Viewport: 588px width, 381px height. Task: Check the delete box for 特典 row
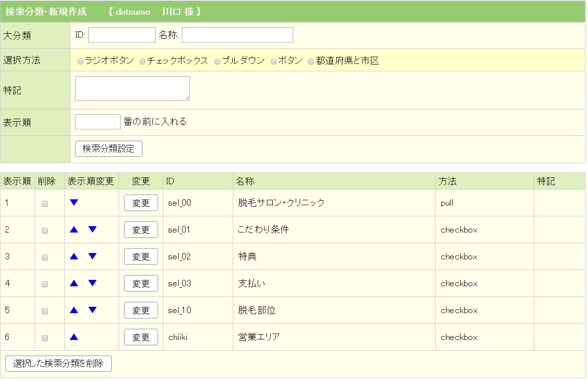pos(45,257)
